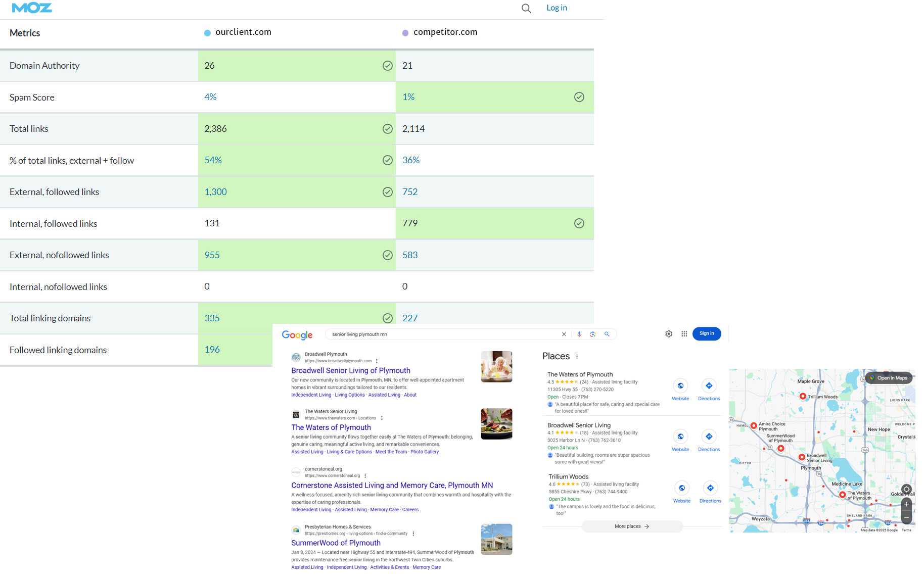924x580 pixels.
Task: Click the Trillium Woods map pin
Action: pyautogui.click(x=803, y=397)
